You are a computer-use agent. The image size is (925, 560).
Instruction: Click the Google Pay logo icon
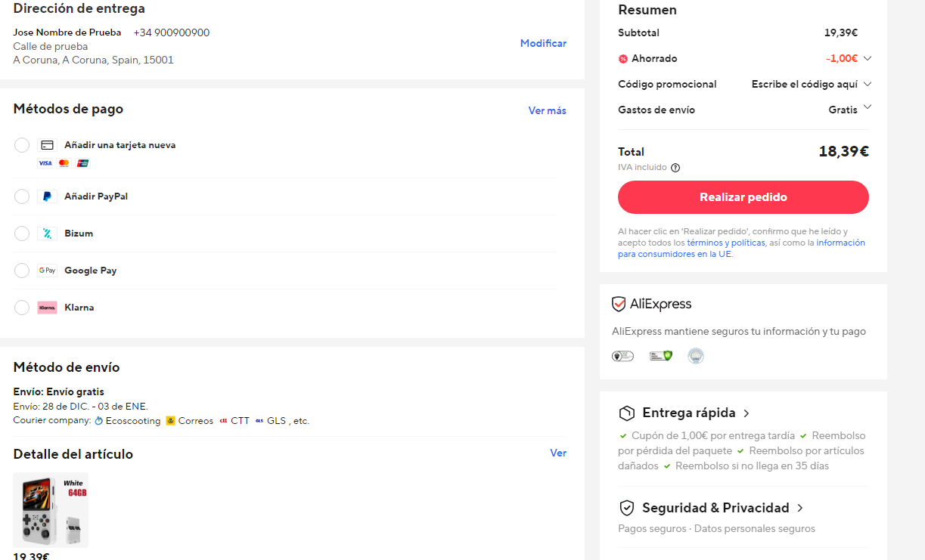point(47,271)
